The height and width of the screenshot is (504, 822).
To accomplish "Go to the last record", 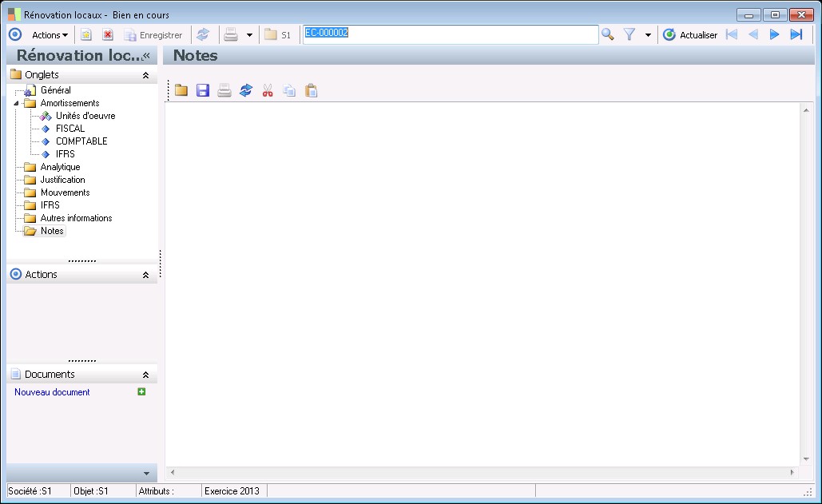I will (796, 35).
